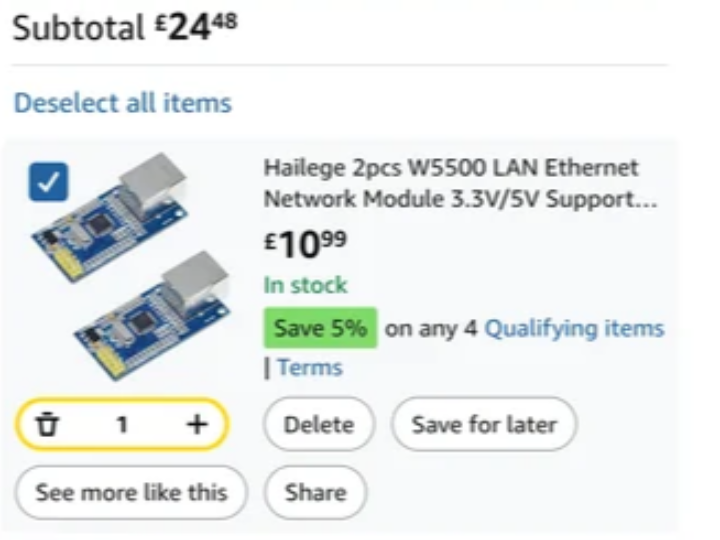The image size is (720, 540).
Task: Untick the Hailege module item checkbox
Action: point(48,181)
